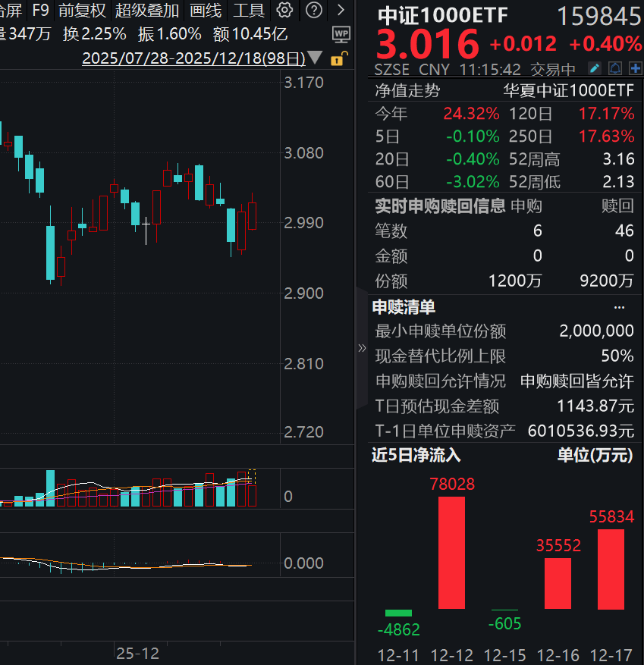Open the 前复权 price adjustment menu
This screenshot has width=644, height=665.
click(82, 10)
